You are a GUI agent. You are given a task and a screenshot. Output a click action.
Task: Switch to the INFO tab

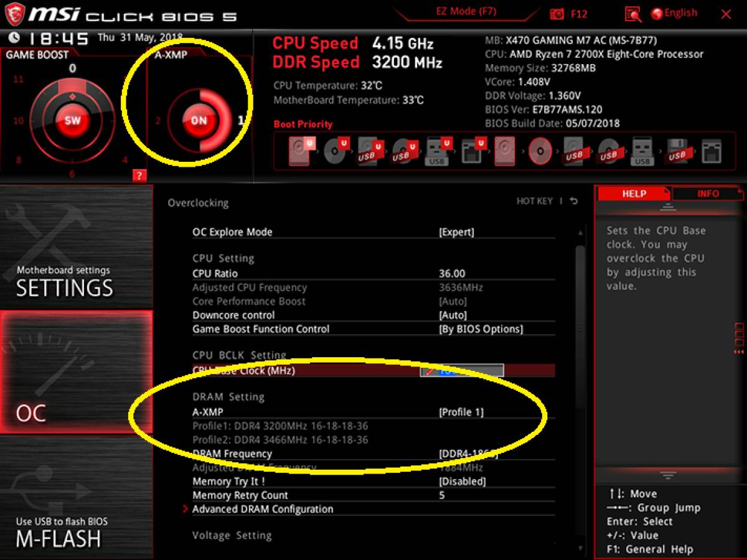point(708,194)
